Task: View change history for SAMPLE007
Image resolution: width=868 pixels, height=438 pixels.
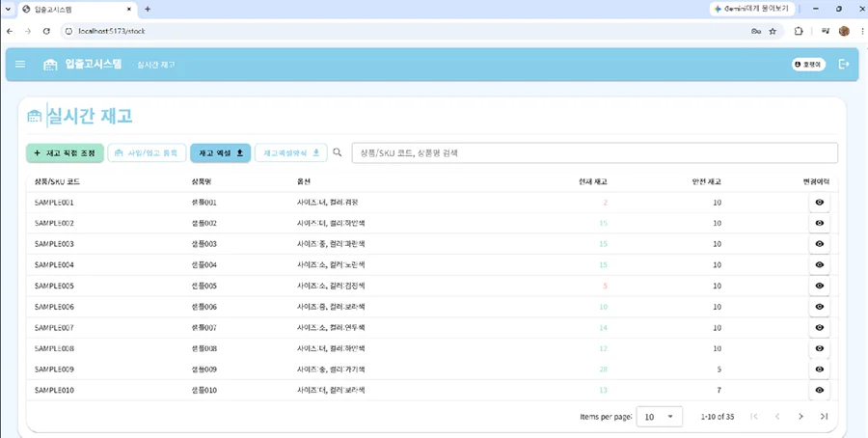Action: tap(819, 328)
